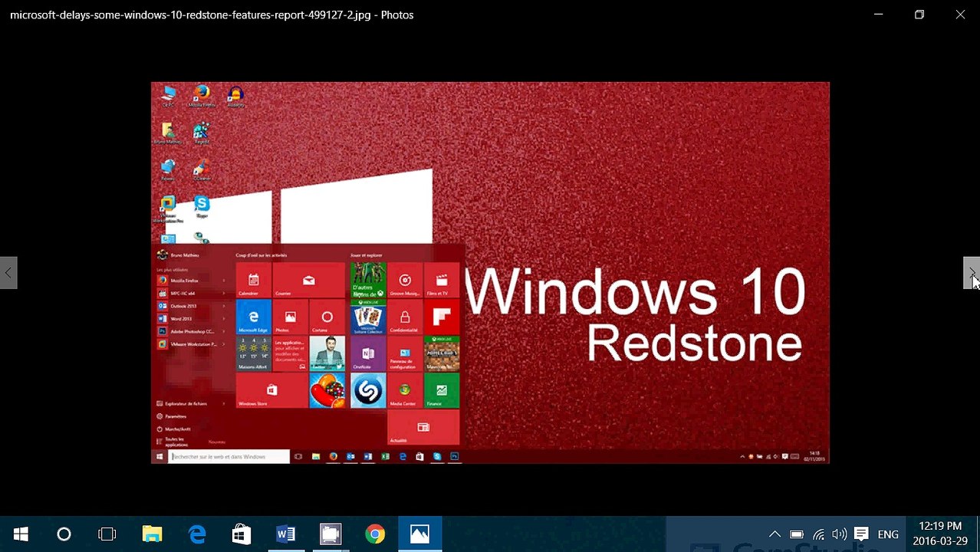Screen dimensions: 980x552
Task: Show hidden system tray icons
Action: (774, 534)
